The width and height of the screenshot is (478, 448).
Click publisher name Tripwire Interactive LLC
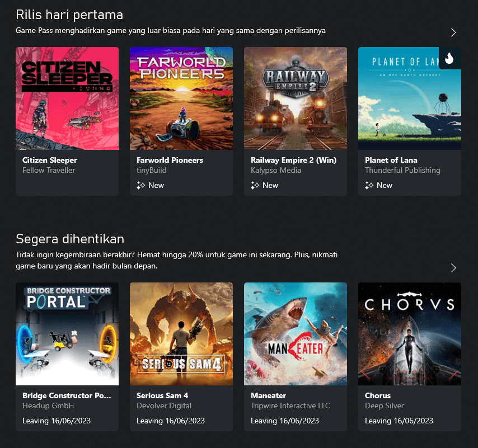[290, 405]
